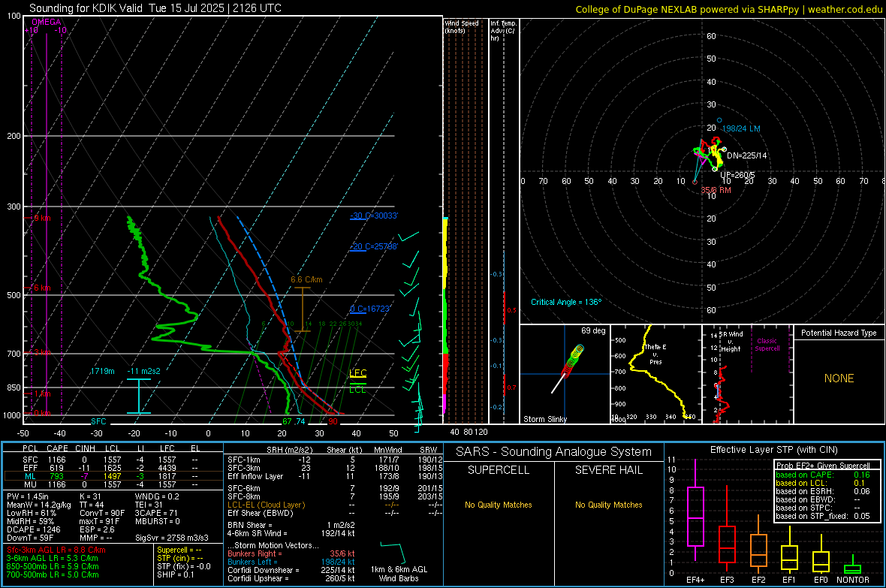The height and width of the screenshot is (588, 886).
Task: Click No Quality Matches under SEVERE HAIL
Action: click(608, 505)
